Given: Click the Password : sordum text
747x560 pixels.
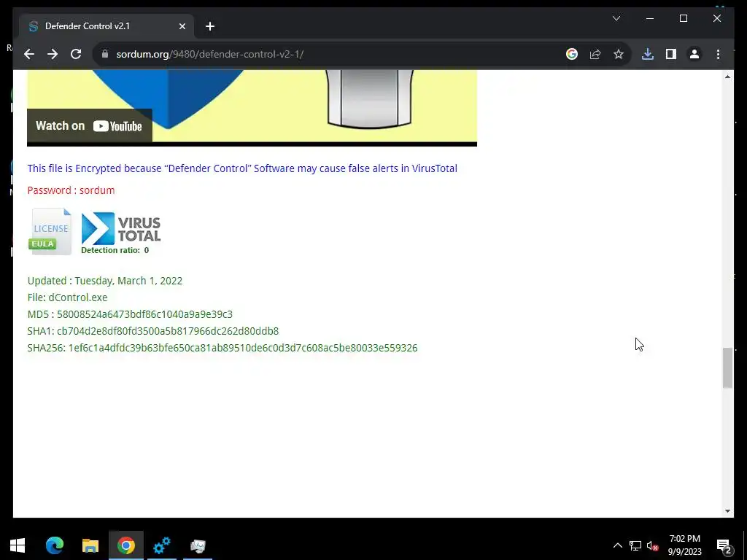Looking at the screenshot, I should (x=71, y=190).
